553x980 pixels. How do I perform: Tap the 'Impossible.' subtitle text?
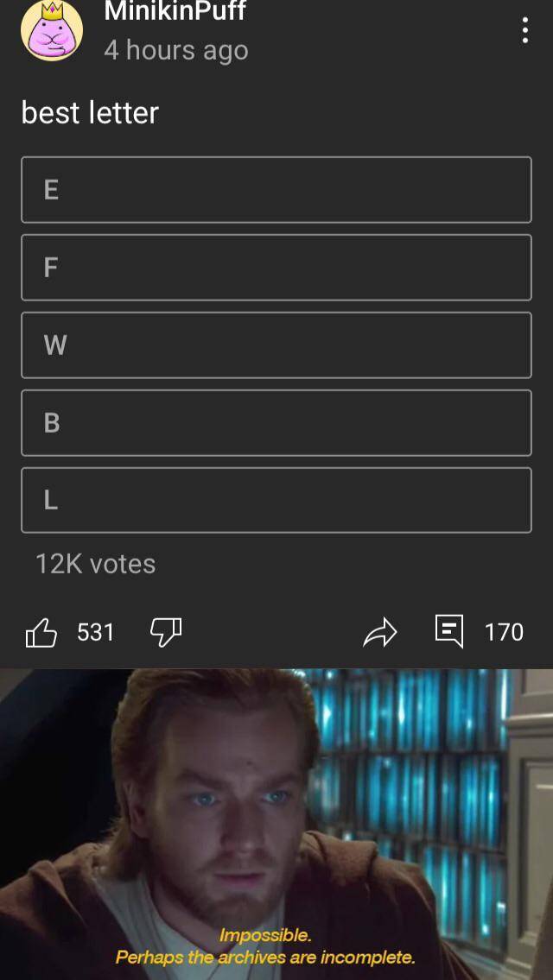coord(265,936)
